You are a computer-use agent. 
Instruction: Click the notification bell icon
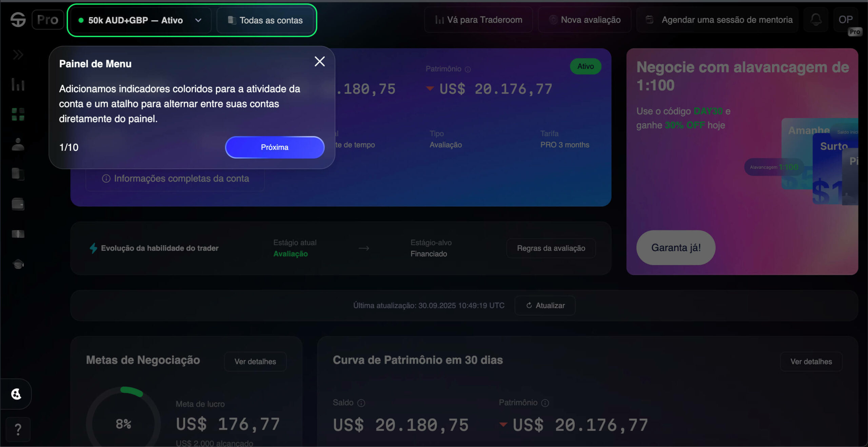[x=816, y=20]
